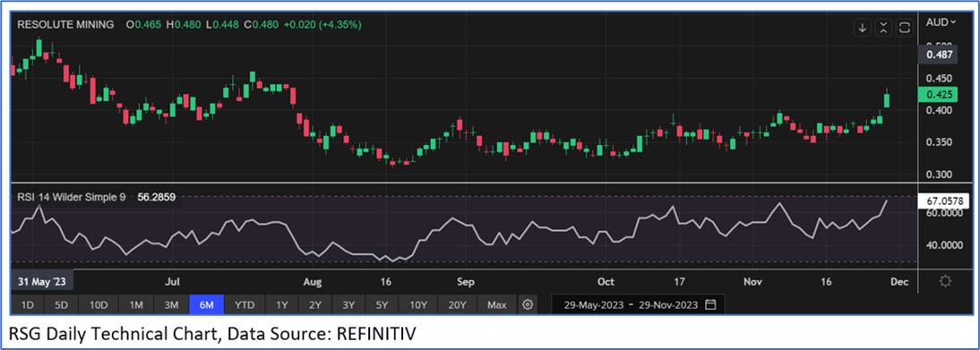Switch to the YTD range

click(245, 305)
